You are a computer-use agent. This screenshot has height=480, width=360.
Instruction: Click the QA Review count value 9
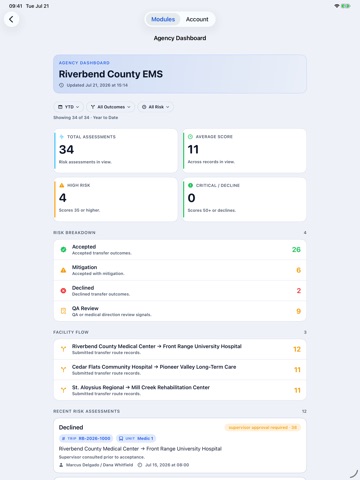coord(299,311)
